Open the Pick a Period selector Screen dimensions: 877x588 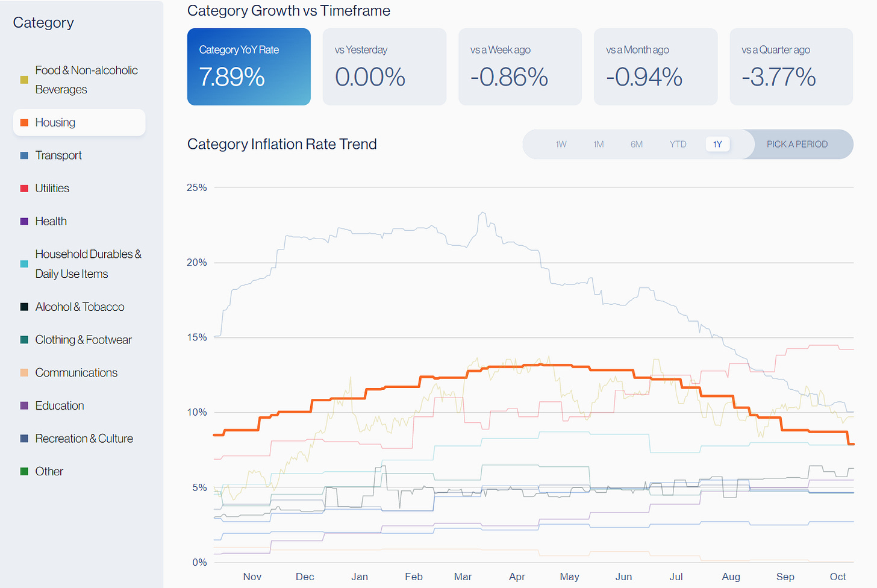[x=797, y=145]
